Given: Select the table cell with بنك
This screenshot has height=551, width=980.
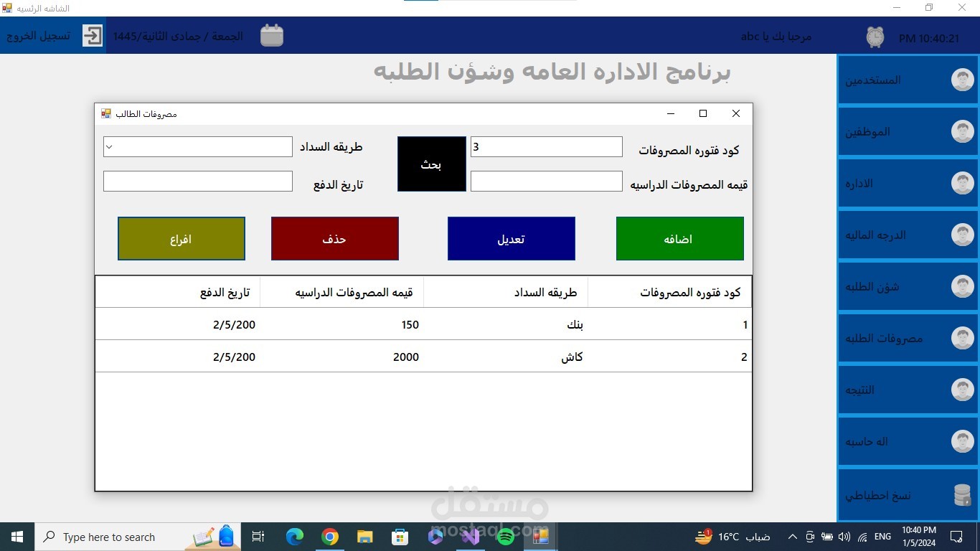Looking at the screenshot, I should coord(506,324).
